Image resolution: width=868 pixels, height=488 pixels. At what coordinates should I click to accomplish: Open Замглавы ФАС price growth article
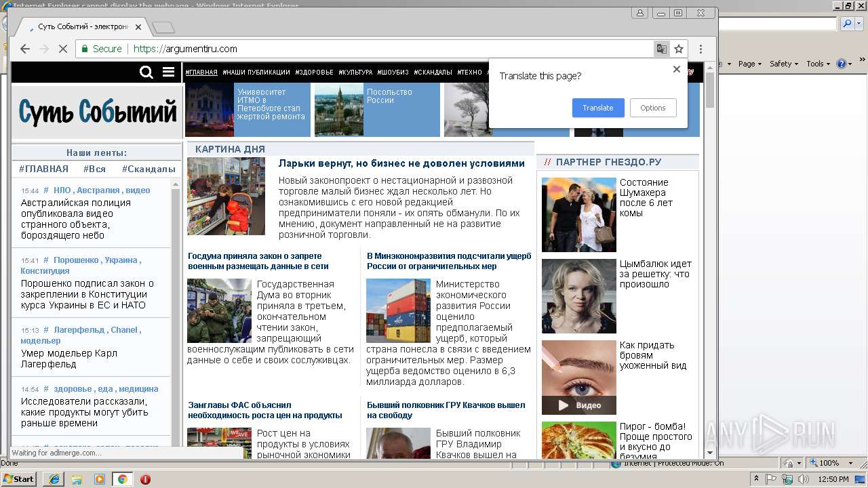265,410
